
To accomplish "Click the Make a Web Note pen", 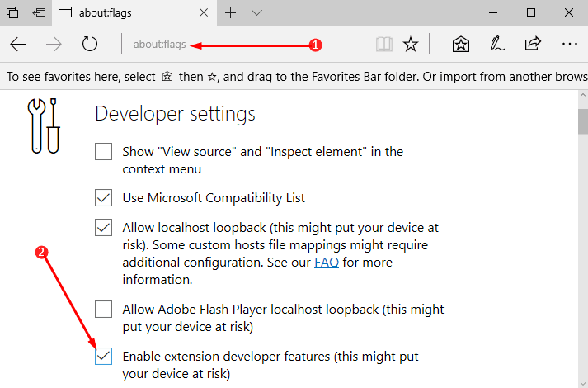I will (497, 45).
